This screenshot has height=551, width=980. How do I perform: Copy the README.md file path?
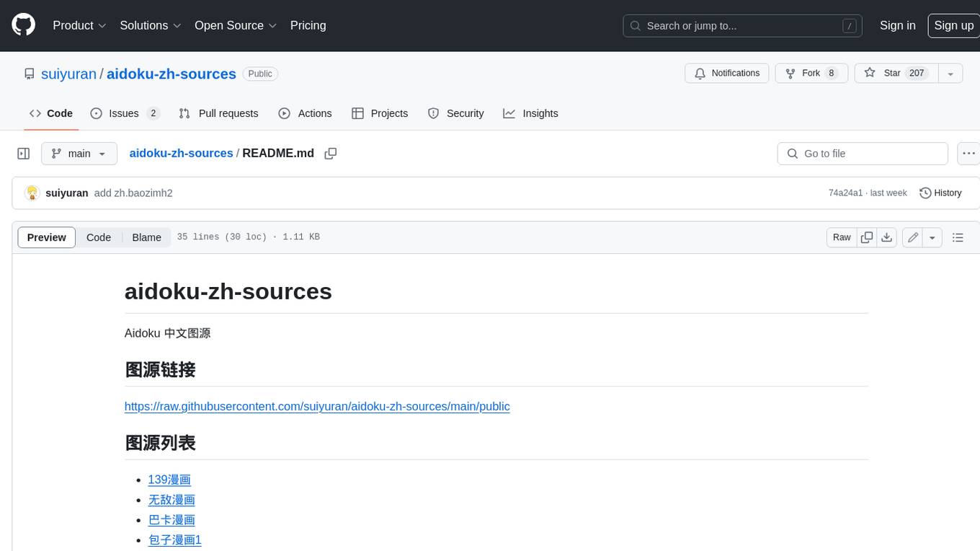point(331,154)
